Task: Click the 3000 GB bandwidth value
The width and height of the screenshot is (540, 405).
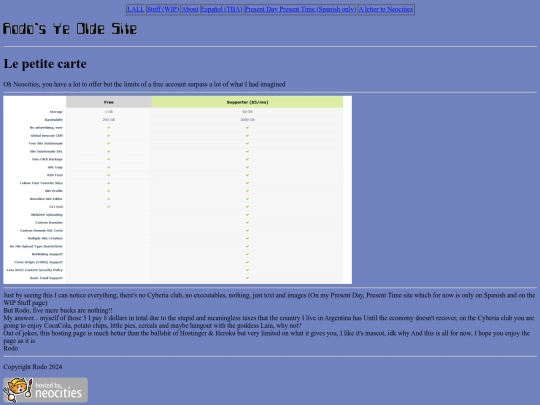Action: tap(247, 120)
